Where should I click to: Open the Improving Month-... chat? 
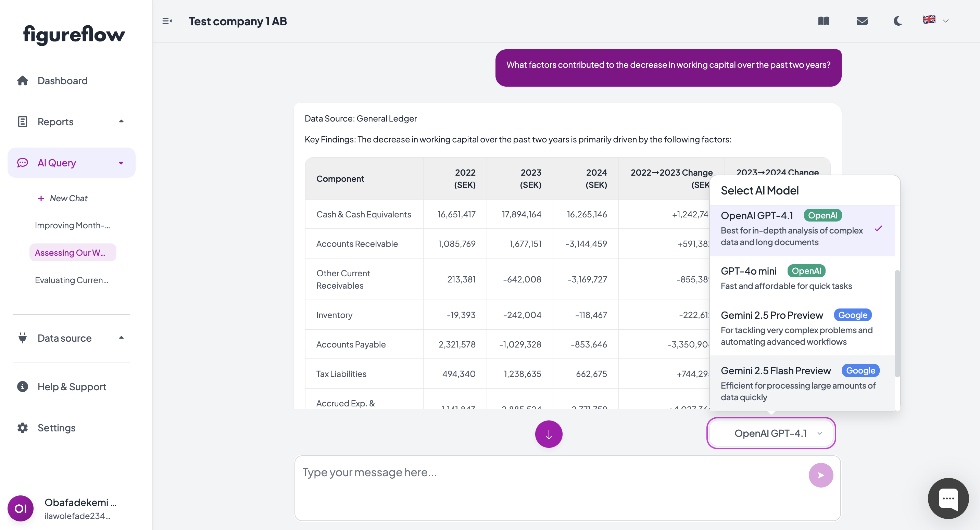72,225
